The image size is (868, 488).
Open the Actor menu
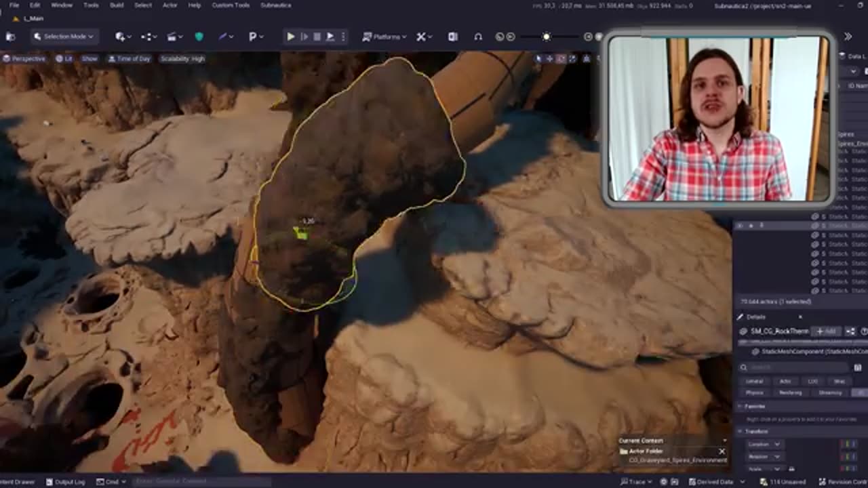170,5
